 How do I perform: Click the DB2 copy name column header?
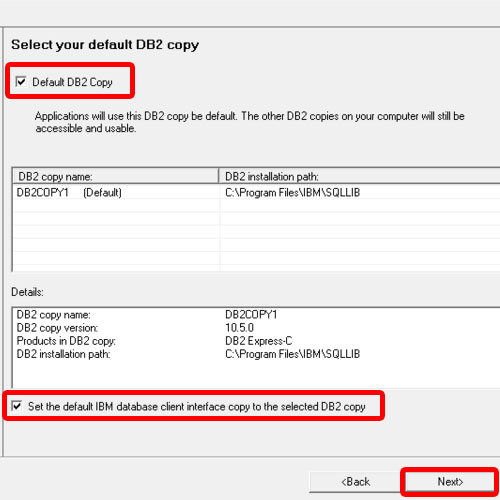coord(116,176)
